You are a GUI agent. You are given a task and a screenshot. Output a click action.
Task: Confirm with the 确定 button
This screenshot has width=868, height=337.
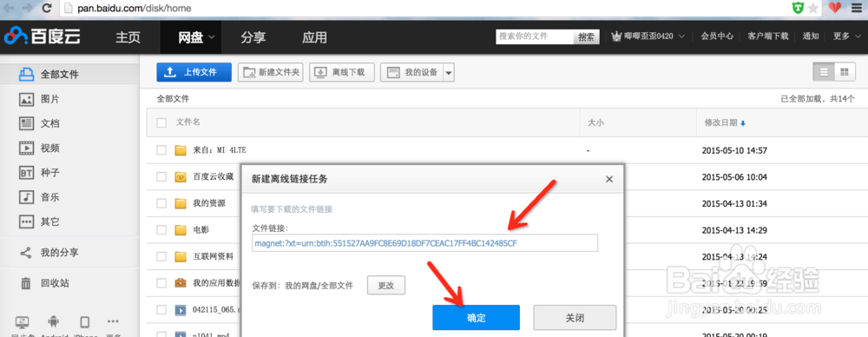point(476,318)
